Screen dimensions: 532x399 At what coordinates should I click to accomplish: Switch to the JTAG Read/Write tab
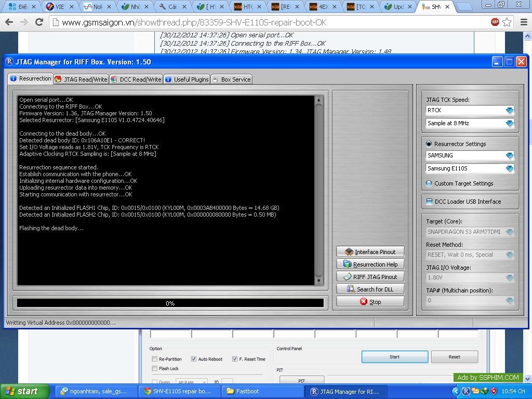(81, 79)
